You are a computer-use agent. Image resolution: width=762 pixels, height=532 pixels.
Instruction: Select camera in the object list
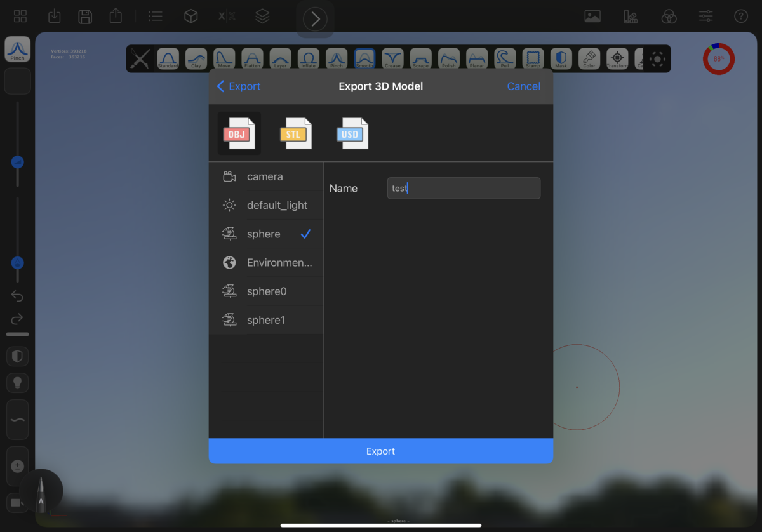coord(266,176)
